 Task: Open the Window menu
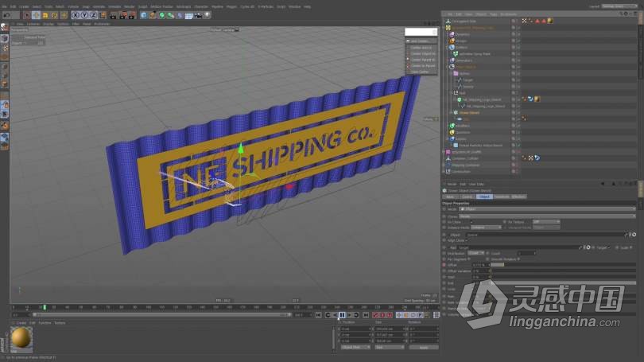pos(294,6)
